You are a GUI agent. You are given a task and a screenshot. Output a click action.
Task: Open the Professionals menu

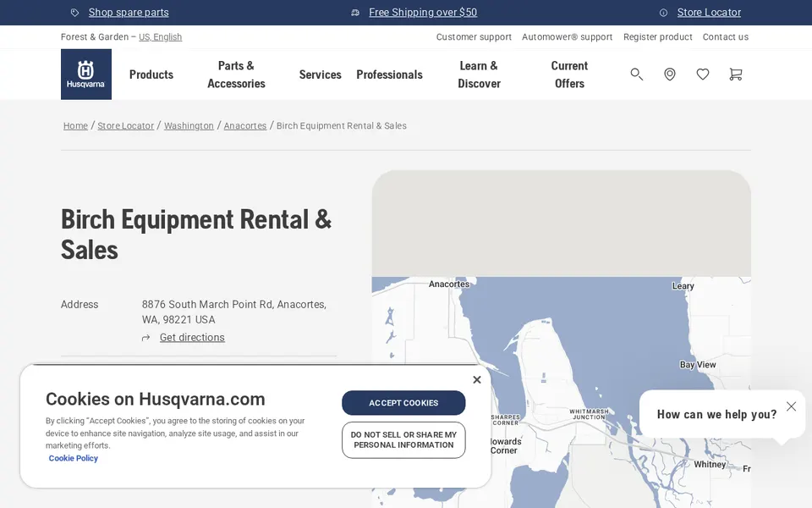pos(389,75)
